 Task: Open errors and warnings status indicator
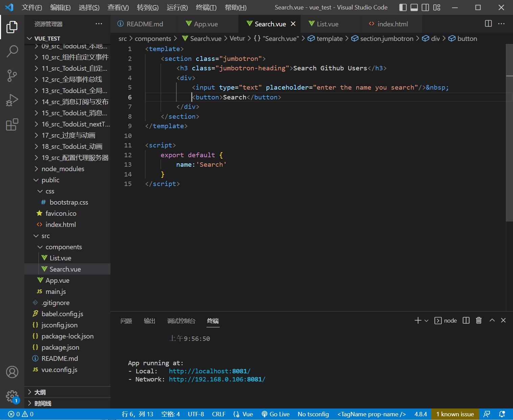[x=21, y=414]
